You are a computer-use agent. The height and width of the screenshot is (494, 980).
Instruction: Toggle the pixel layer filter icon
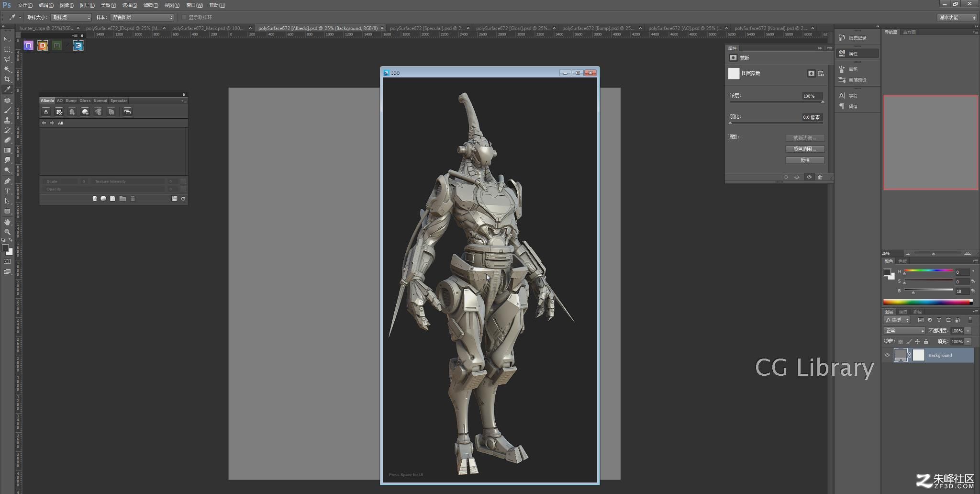point(921,320)
